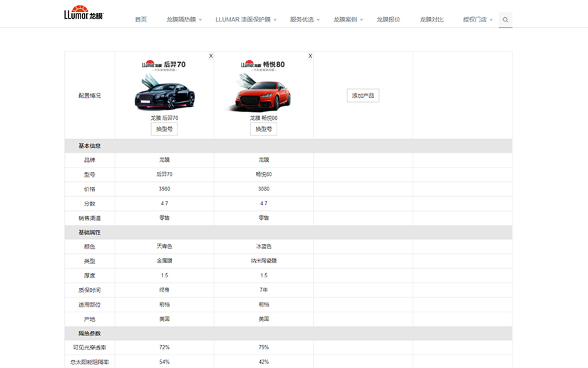Click the 产地 row label

(x=89, y=320)
